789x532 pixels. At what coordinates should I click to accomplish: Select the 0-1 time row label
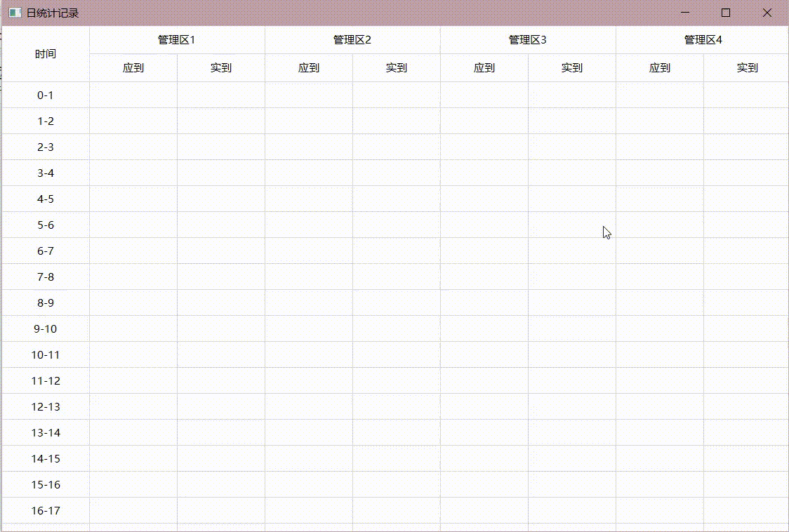pos(46,95)
